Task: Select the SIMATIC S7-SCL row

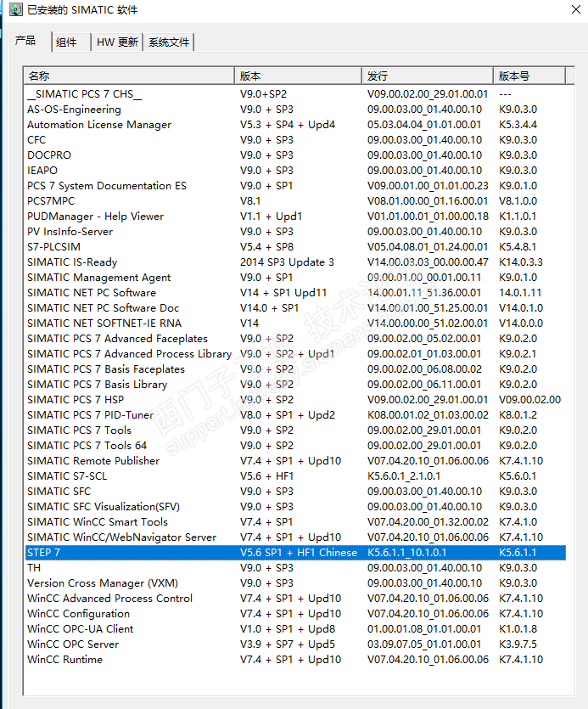Action: point(295,476)
